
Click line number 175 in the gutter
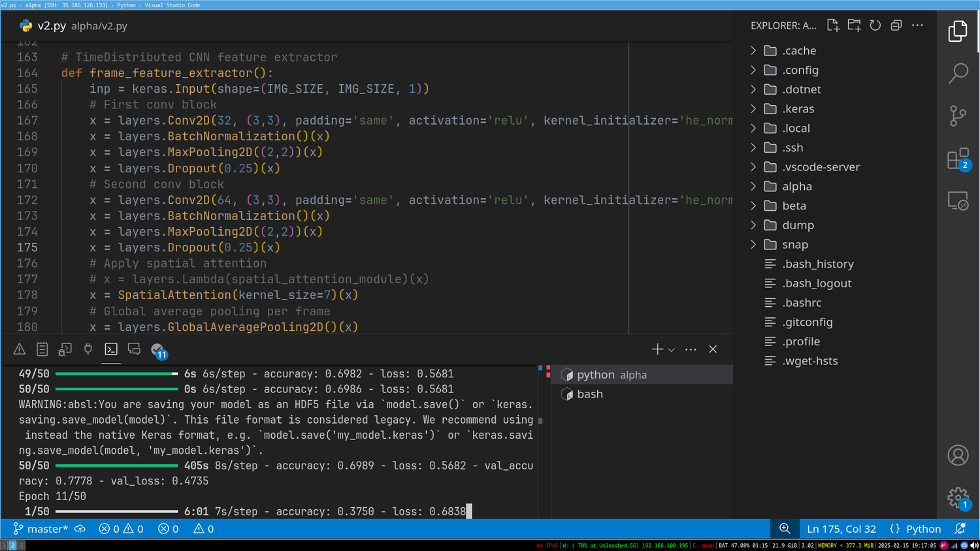(x=27, y=247)
